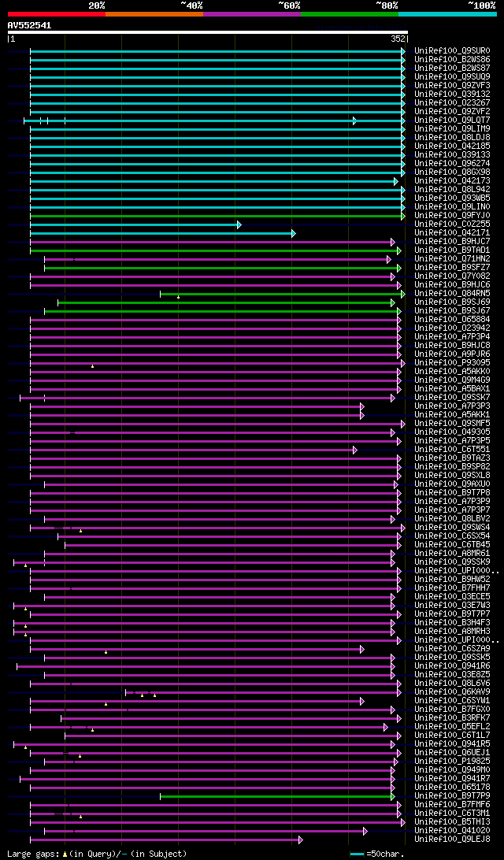Click label UniRef100_A8MR61
504x860 pixels.
tap(453, 554)
